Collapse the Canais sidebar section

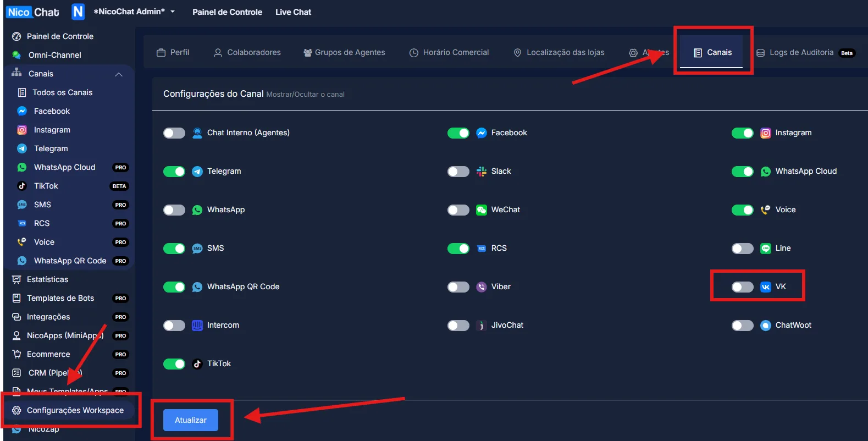click(119, 74)
